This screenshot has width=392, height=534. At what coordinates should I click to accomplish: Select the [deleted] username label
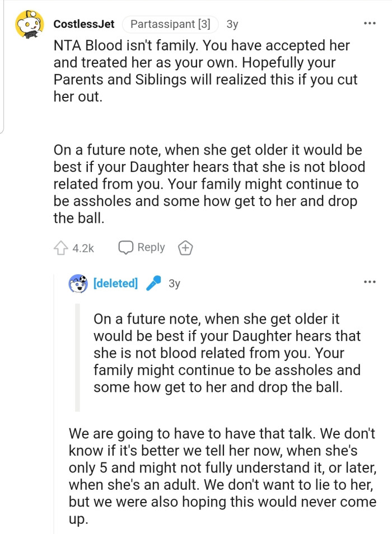click(x=116, y=283)
